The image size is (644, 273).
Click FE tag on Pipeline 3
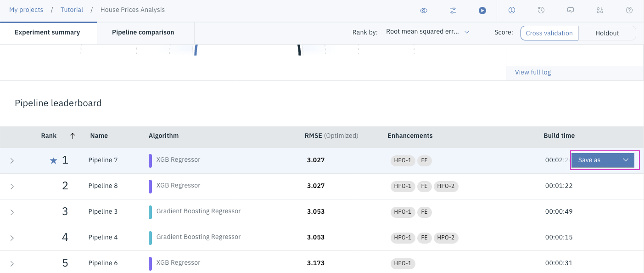click(x=424, y=212)
